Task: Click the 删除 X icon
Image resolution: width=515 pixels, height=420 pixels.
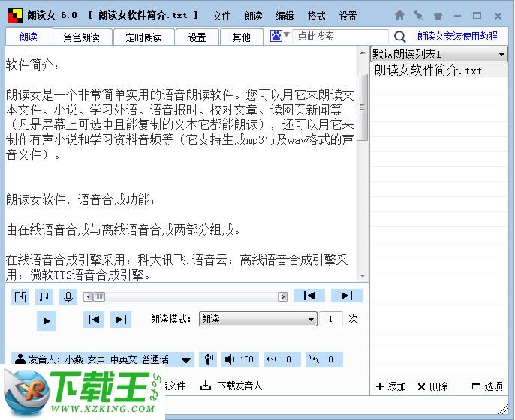Action: (421, 387)
